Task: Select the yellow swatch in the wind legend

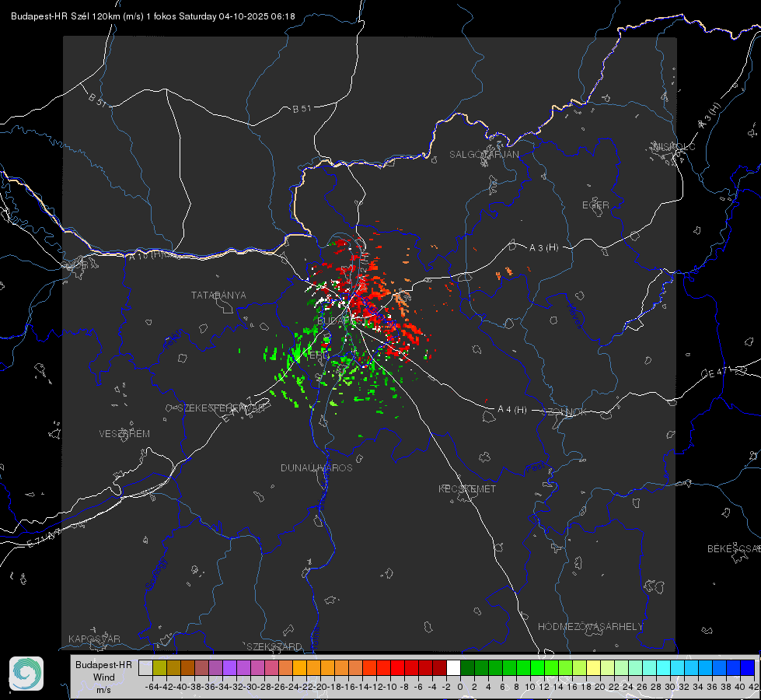Action: pos(594,667)
